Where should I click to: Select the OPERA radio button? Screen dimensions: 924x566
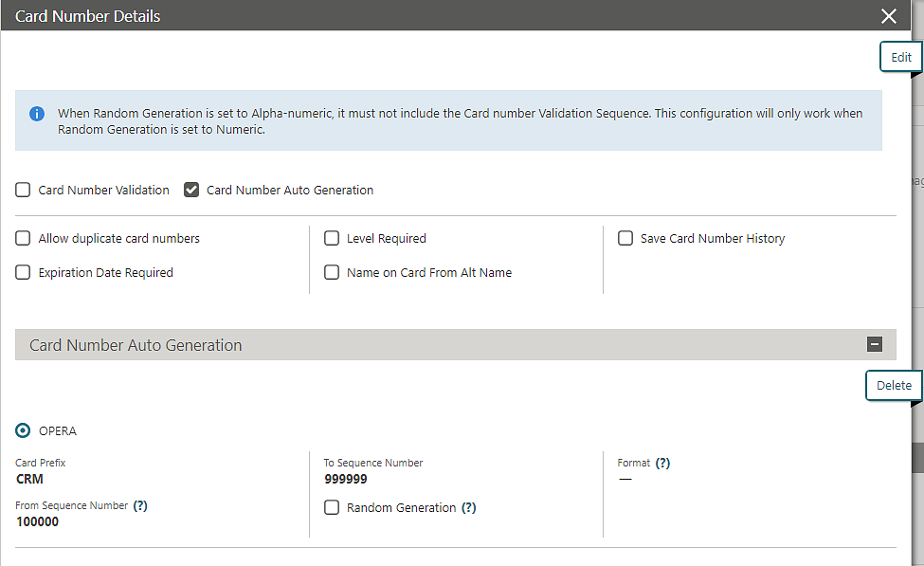21,429
